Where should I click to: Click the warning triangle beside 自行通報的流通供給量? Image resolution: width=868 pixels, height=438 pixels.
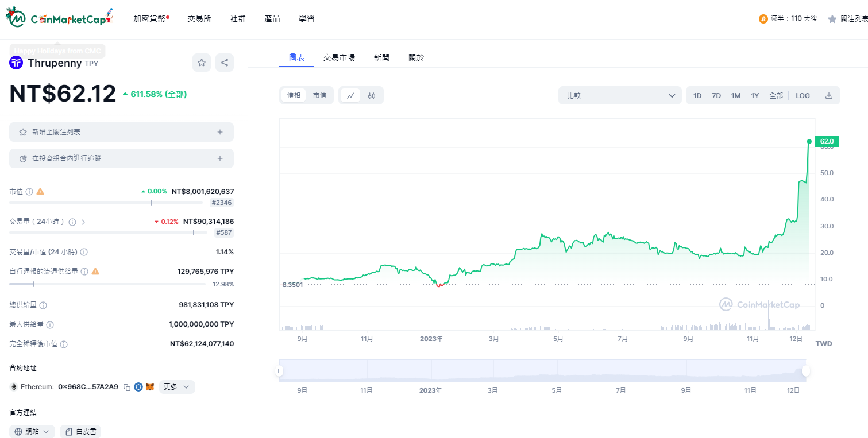pyautogui.click(x=95, y=272)
